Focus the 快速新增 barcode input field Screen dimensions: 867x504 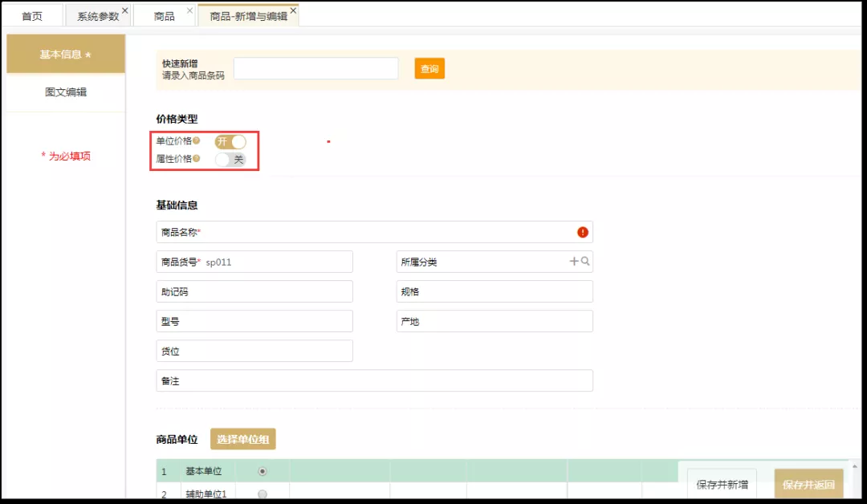tap(315, 69)
